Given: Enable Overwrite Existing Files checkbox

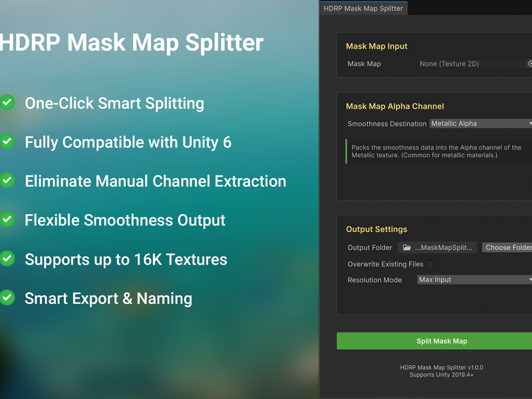Looking at the screenshot, I should (x=430, y=264).
